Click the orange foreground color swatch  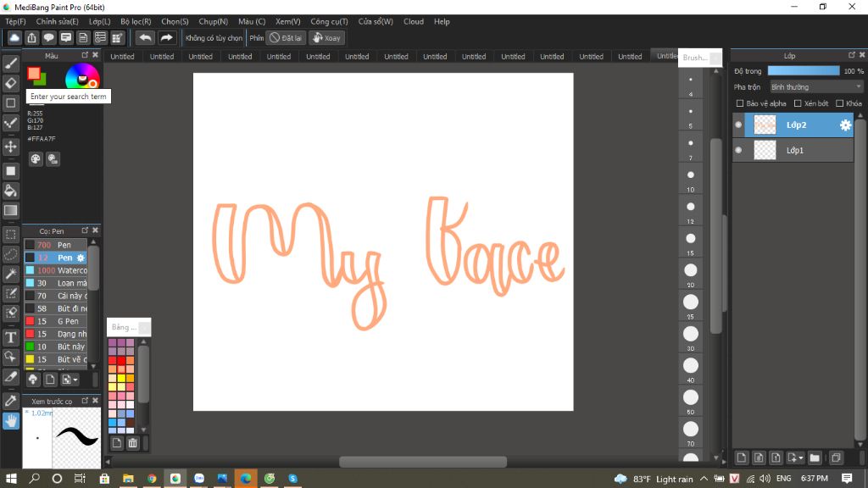pos(33,73)
